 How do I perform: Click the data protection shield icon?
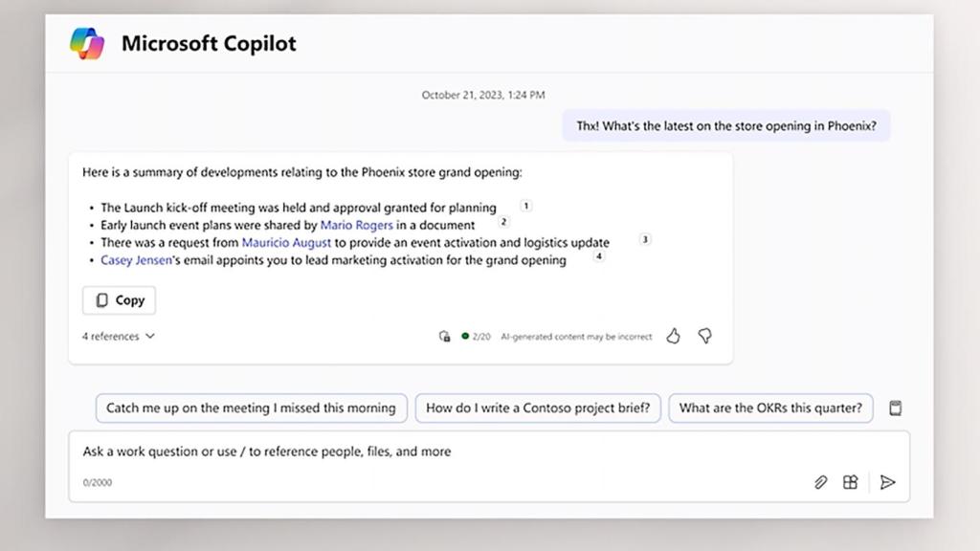(444, 337)
